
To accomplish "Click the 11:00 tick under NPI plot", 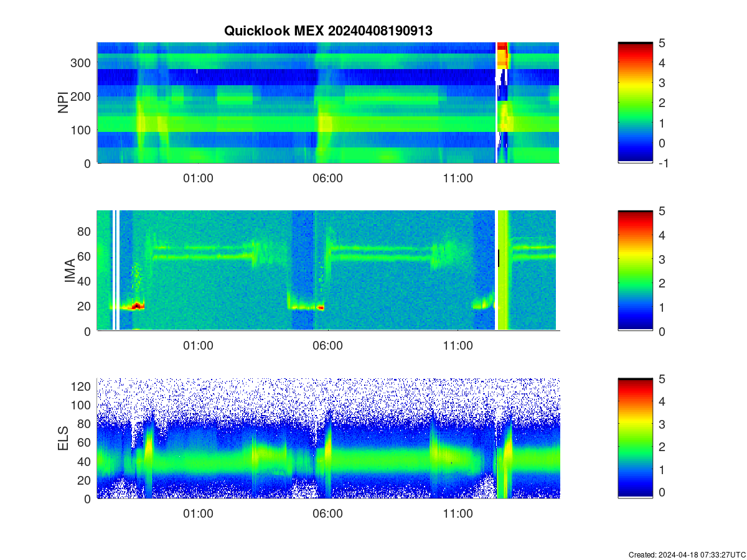I will [x=458, y=178].
